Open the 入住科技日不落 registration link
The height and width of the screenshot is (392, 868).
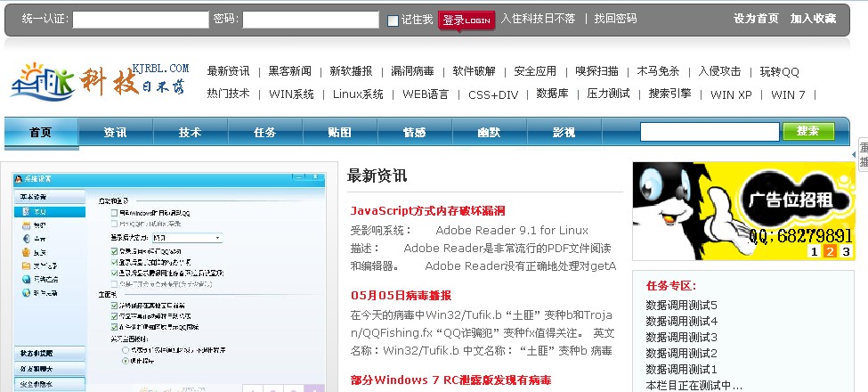point(538,19)
